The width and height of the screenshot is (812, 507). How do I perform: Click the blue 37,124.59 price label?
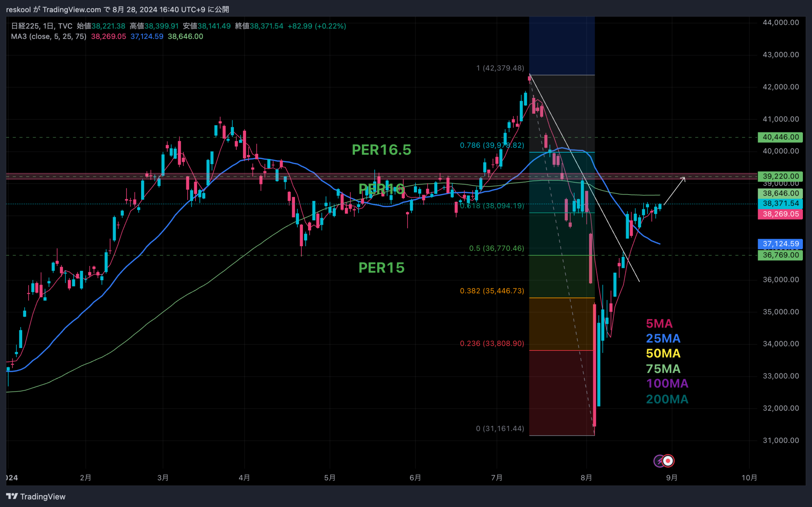click(x=780, y=244)
